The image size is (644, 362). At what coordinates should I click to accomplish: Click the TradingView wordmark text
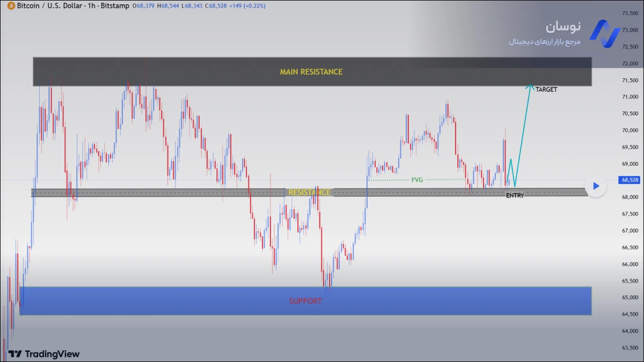[52, 354]
